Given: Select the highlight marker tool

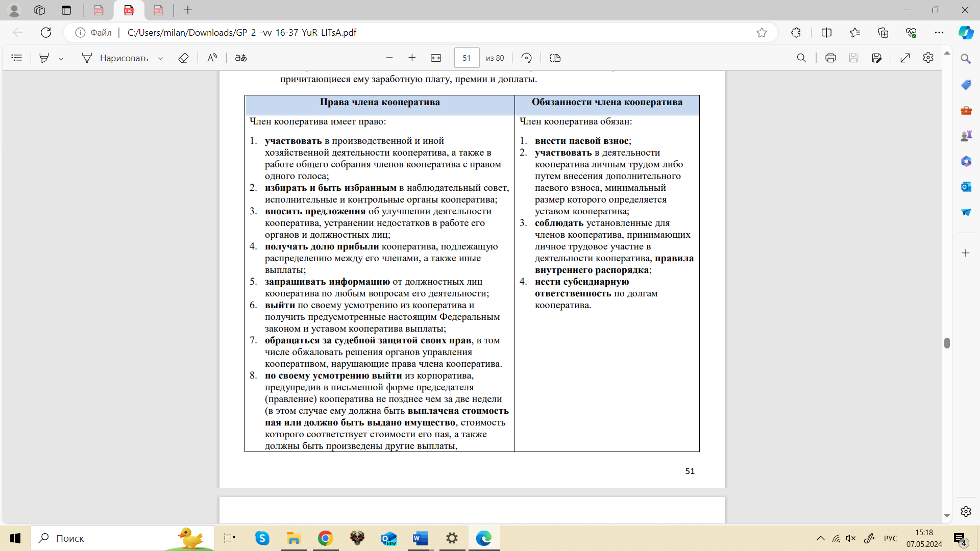Looking at the screenshot, I should pos(44,58).
